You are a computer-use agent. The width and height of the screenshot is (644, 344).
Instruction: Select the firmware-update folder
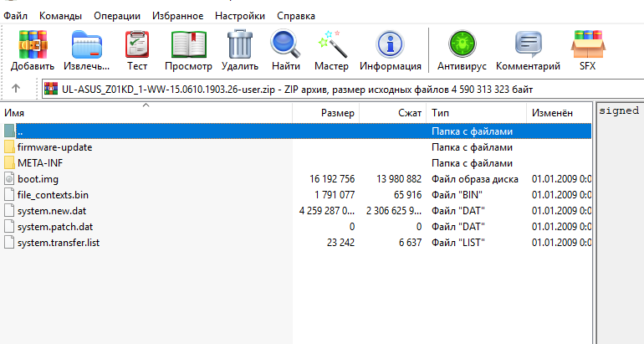click(x=54, y=147)
